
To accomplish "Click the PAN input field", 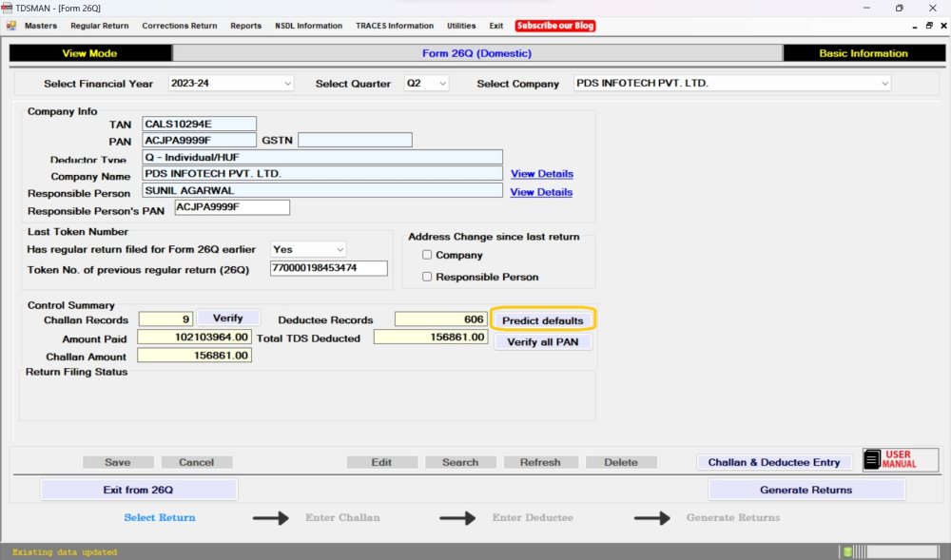I will [x=199, y=140].
